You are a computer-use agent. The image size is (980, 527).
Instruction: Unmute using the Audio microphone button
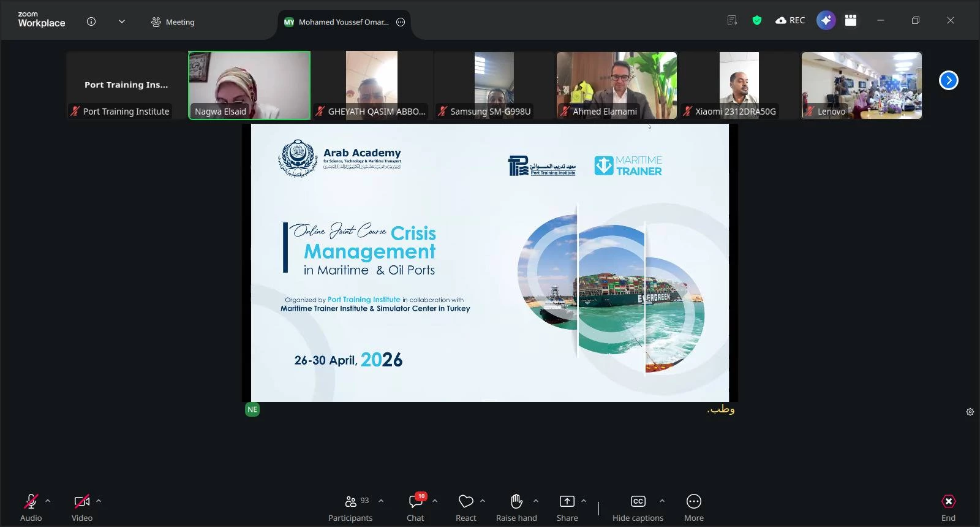[31, 507]
